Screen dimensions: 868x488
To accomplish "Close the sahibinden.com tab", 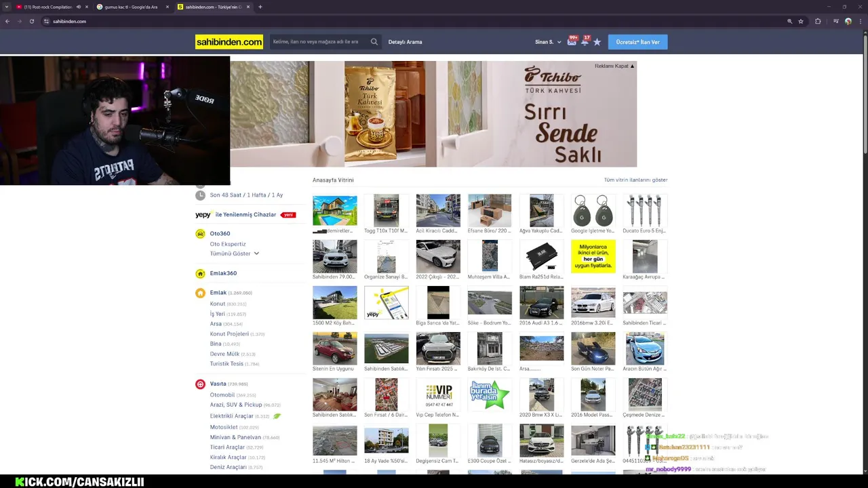I will pos(248,7).
